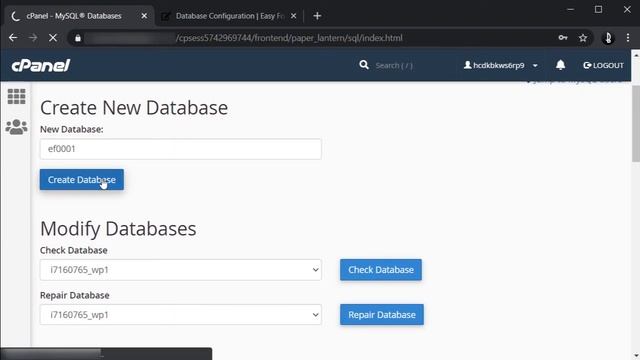Click the Check Database button

pyautogui.click(x=381, y=270)
